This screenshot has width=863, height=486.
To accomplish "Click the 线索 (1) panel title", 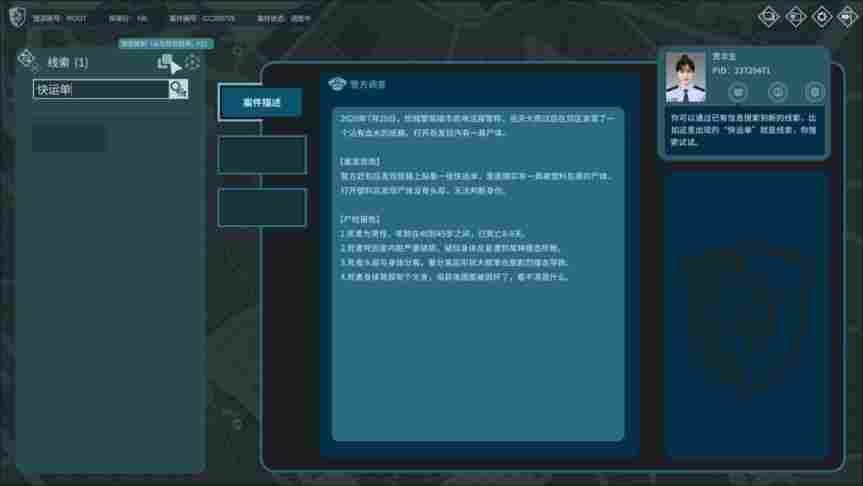I will click(x=68, y=63).
